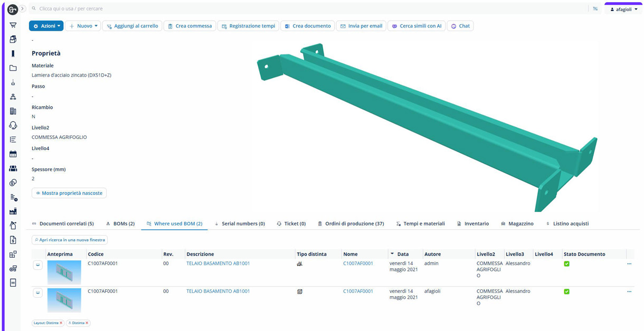
Task: Click Mostra proprietà nascoste button
Action: click(x=69, y=193)
